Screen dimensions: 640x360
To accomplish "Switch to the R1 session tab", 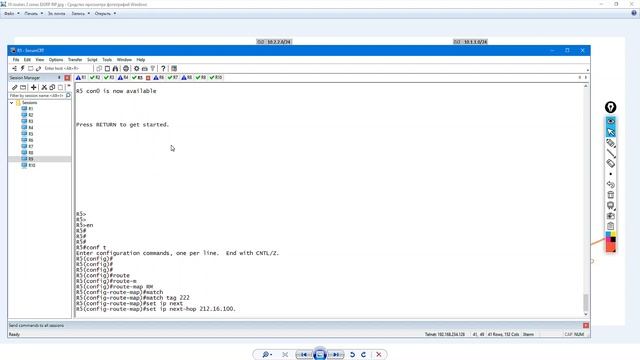I will pyautogui.click(x=81, y=78).
